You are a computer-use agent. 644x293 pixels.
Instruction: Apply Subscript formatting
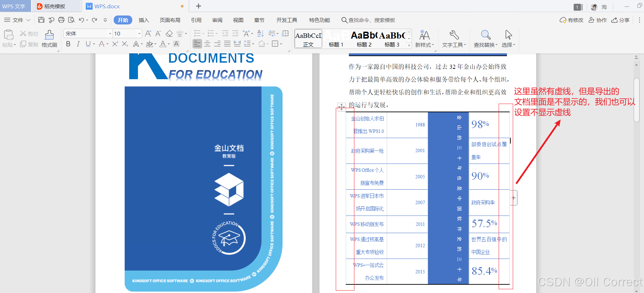pyautogui.click(x=125, y=44)
